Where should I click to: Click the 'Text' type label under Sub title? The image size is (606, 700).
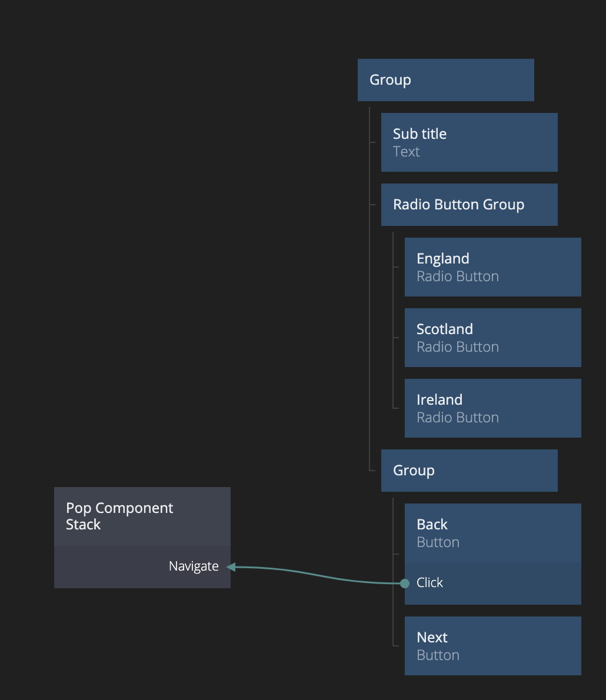pos(406,152)
